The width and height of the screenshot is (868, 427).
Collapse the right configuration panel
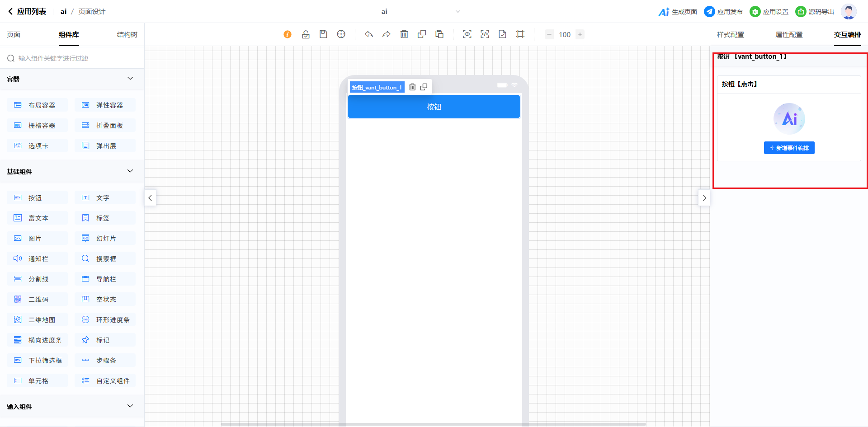click(x=704, y=198)
